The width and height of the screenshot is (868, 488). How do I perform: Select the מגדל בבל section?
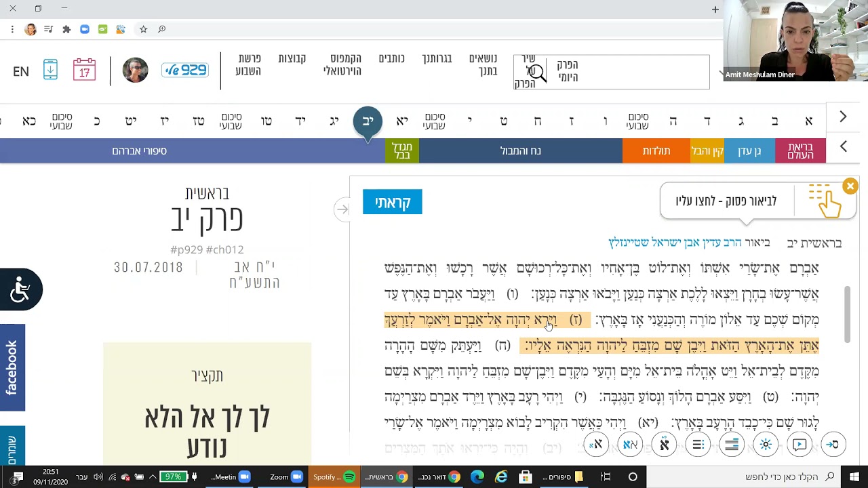[x=402, y=150]
